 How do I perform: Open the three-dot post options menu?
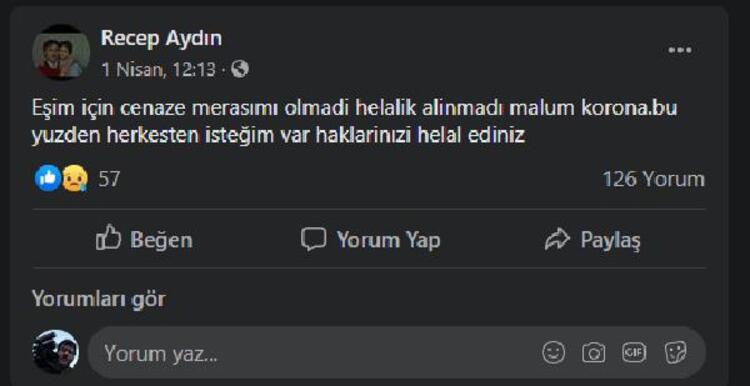(x=680, y=50)
